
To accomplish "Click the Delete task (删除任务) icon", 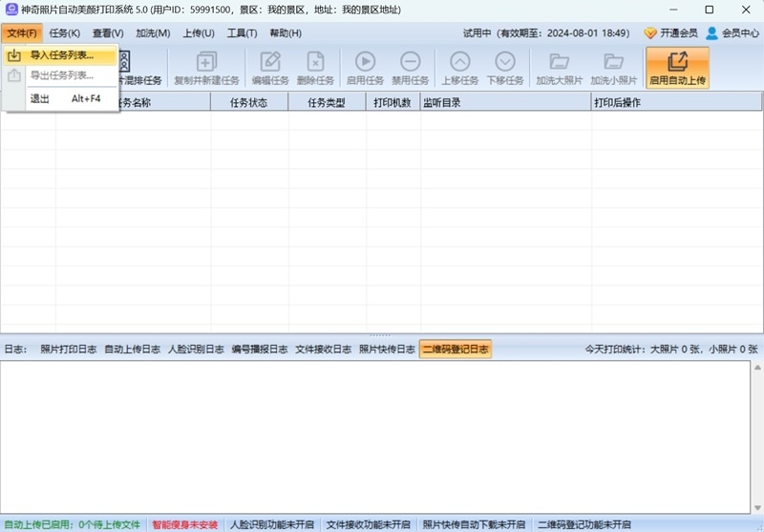I will pyautogui.click(x=315, y=62).
